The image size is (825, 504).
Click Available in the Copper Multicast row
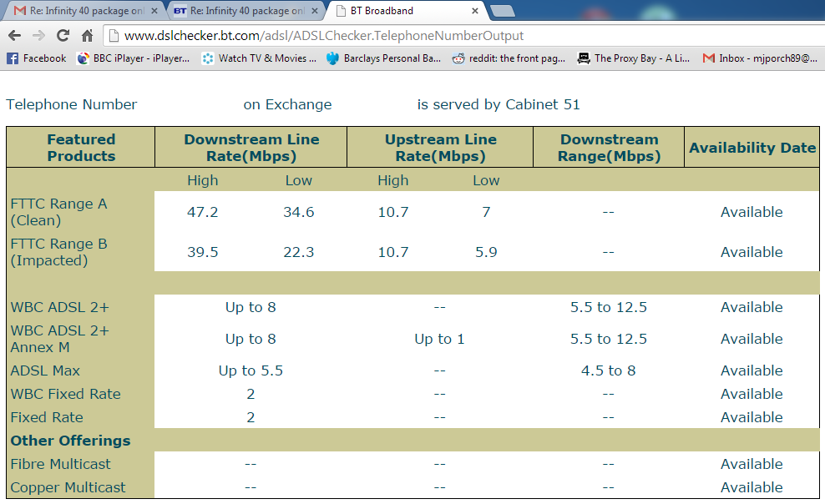(752, 487)
